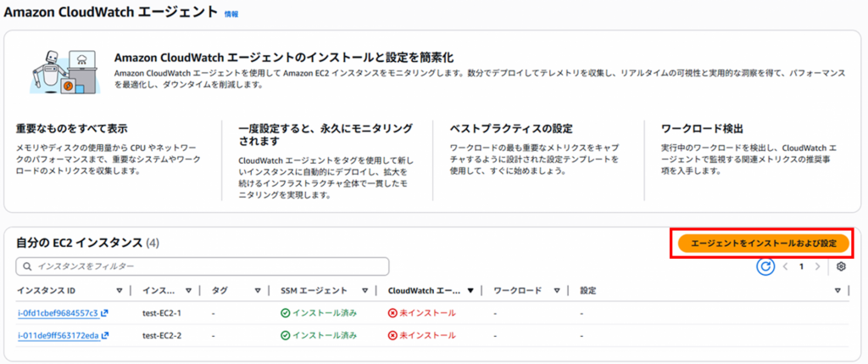This screenshot has width=868, height=364.
Task: Click red not-installed status icon for test-EC2-2
Action: [392, 335]
